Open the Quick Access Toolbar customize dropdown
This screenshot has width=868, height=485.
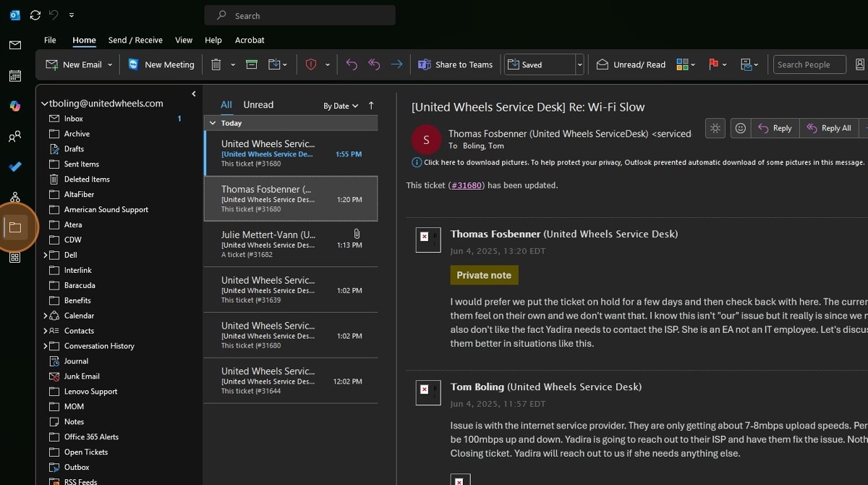coord(72,15)
